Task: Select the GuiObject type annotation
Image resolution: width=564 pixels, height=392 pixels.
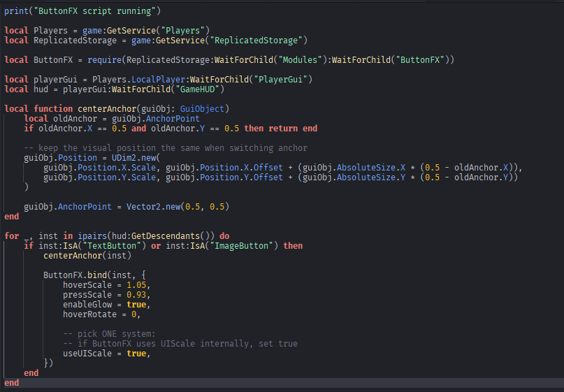Action: (201, 109)
